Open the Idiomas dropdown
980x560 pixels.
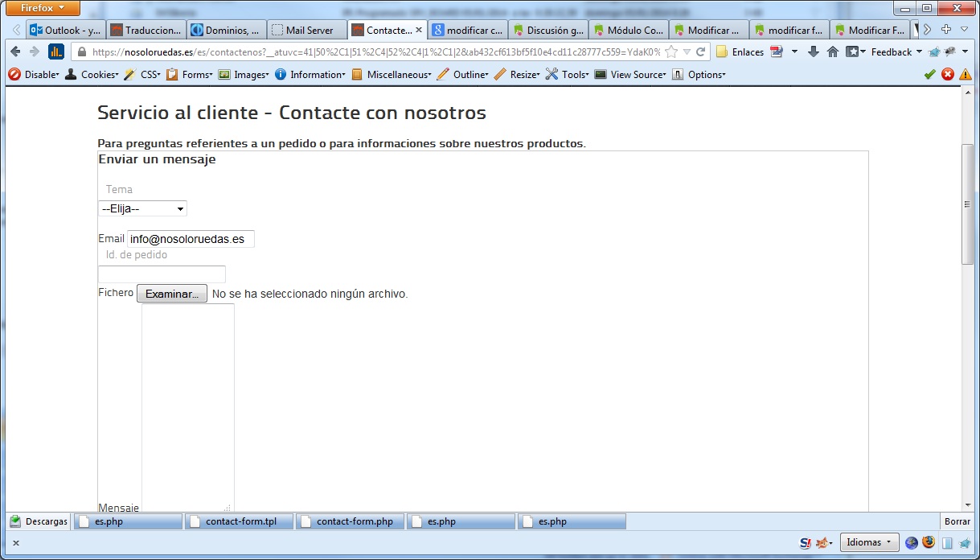869,542
